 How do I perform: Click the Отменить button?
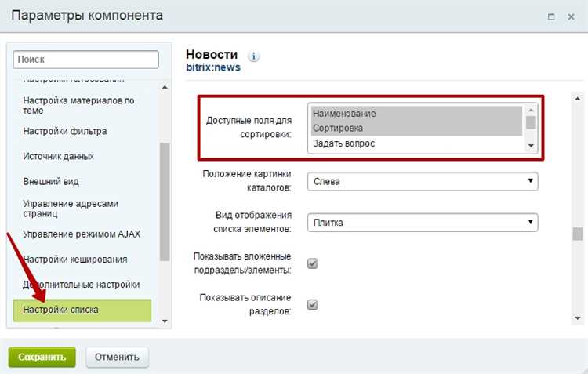[117, 357]
